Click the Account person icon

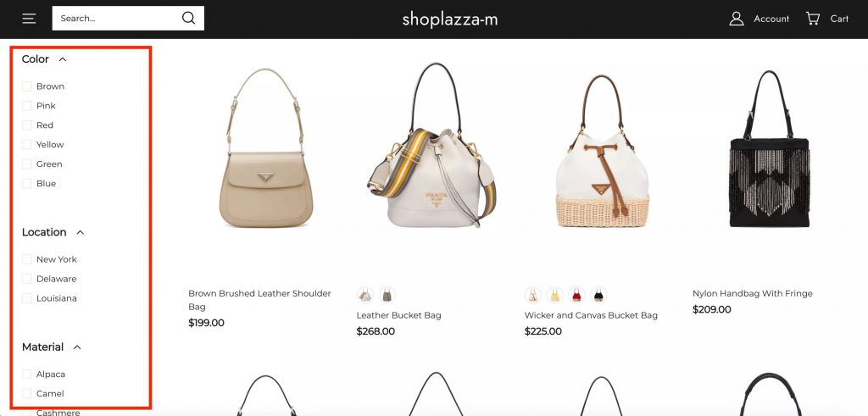click(737, 19)
